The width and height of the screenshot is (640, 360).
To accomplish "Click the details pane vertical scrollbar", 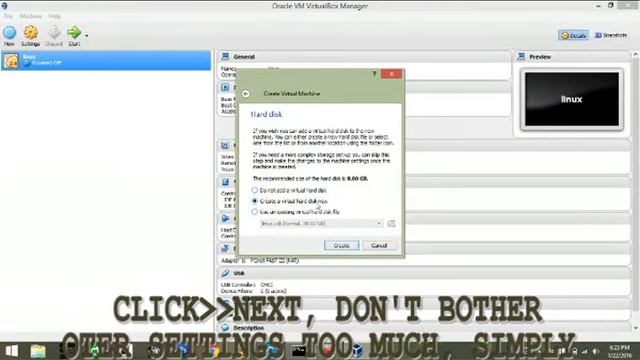I will pyautogui.click(x=636, y=191).
